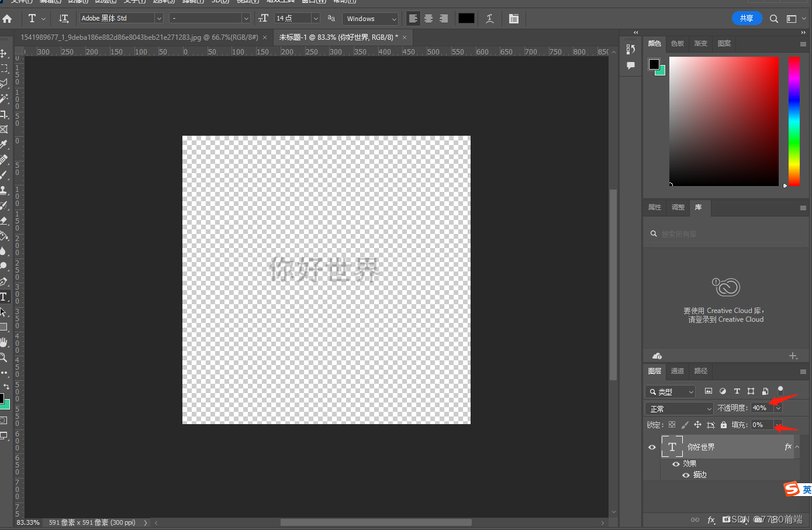Click the foreground color swatch in color panel
Screen dimensions: 812x530
654,64
